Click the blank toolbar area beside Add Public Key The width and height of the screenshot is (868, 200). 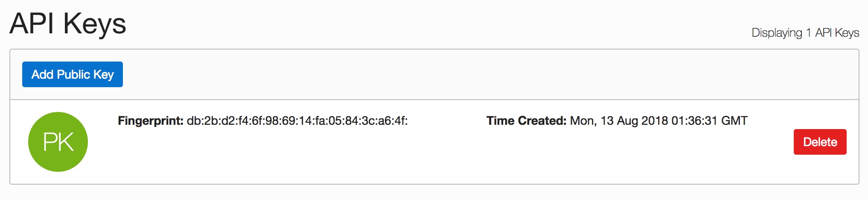click(469, 74)
